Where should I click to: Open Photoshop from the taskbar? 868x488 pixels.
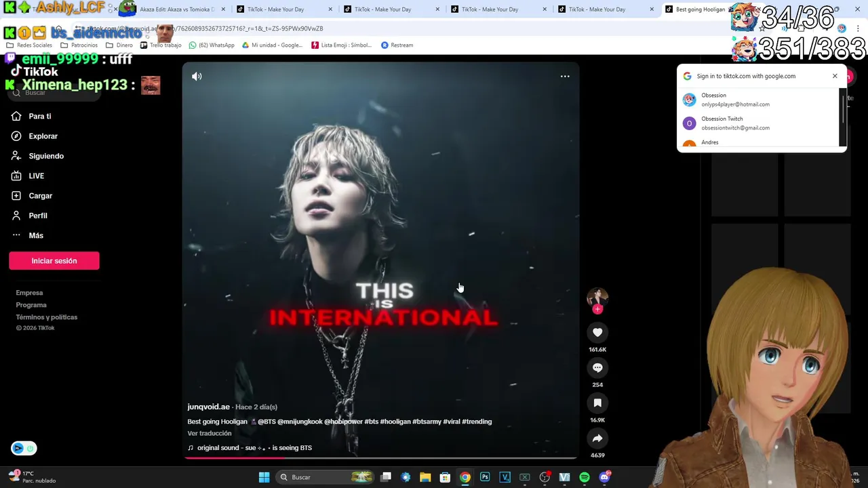point(485,477)
